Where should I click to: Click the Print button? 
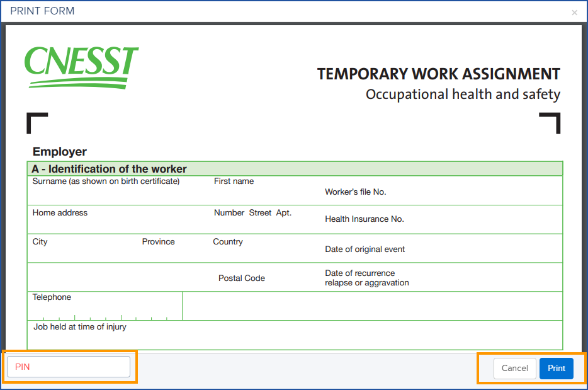556,369
